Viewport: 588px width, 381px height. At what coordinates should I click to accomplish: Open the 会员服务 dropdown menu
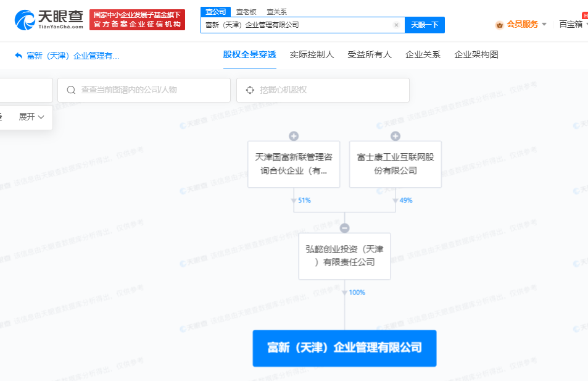526,25
